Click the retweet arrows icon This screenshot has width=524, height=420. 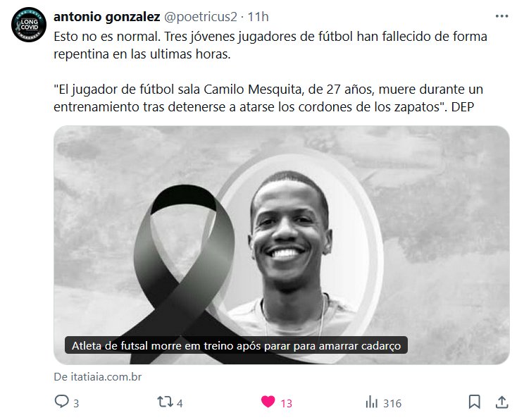click(165, 402)
